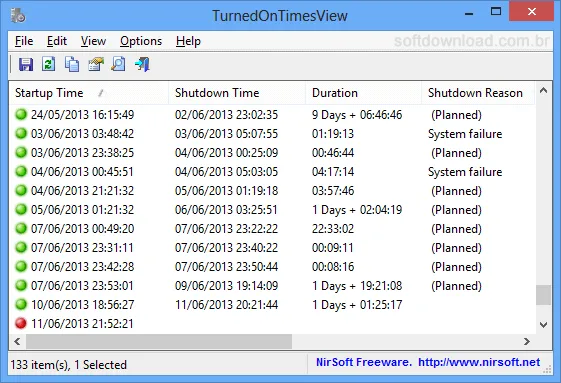
Task: Click the vertical scrollbar down arrow
Action: tap(543, 325)
